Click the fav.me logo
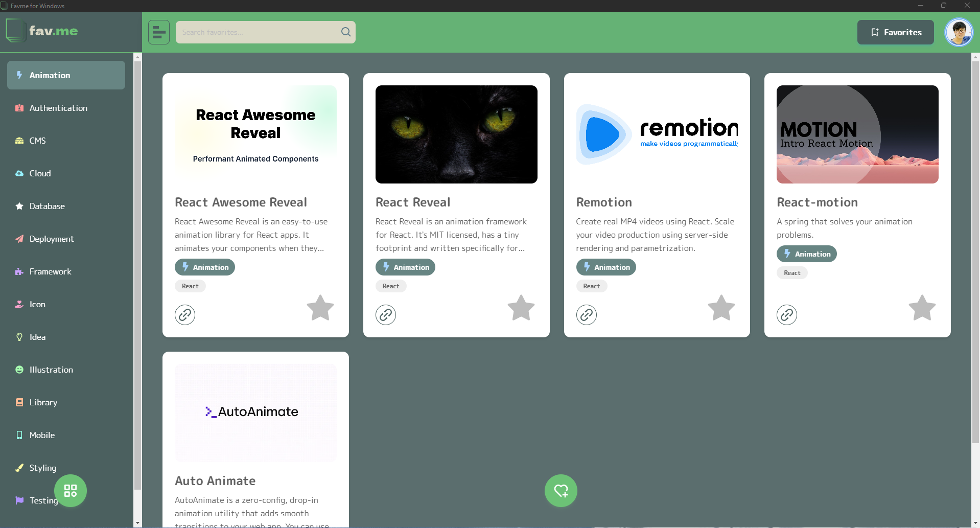 tap(42, 31)
